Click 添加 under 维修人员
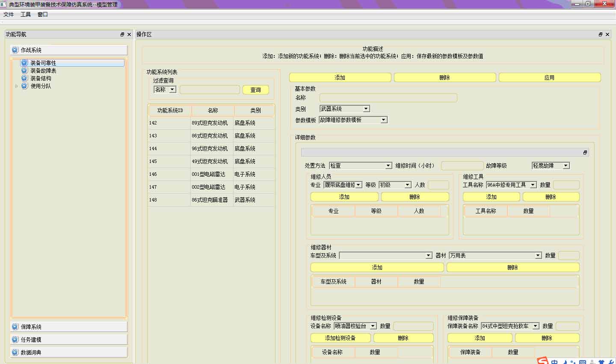Image resolution: width=616 pixels, height=364 pixels. 344,197
